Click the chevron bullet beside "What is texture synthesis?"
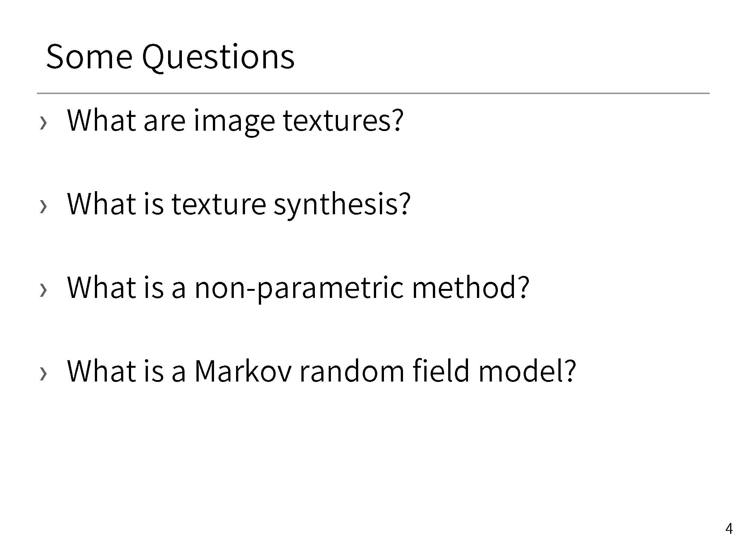 click(x=43, y=206)
